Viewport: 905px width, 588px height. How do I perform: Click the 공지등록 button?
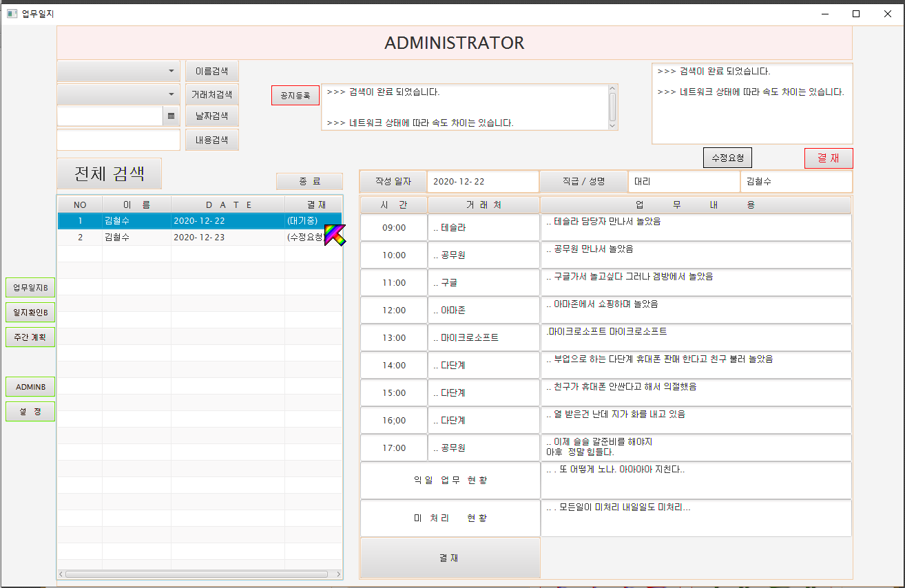point(295,96)
